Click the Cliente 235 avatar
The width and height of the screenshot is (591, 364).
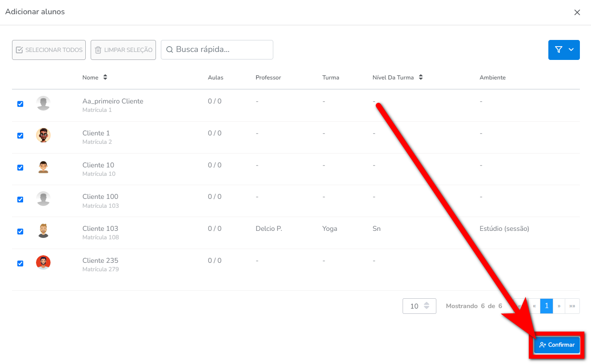click(x=43, y=263)
